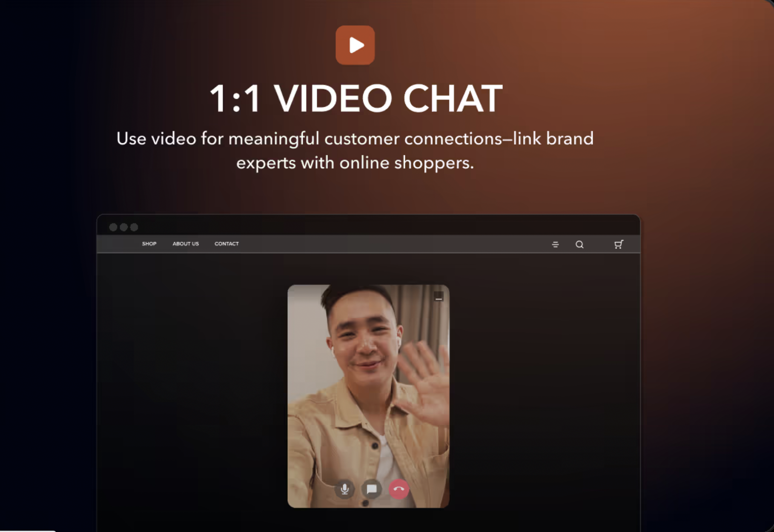Click the third window control dot
The image size is (774, 532).
(x=134, y=227)
